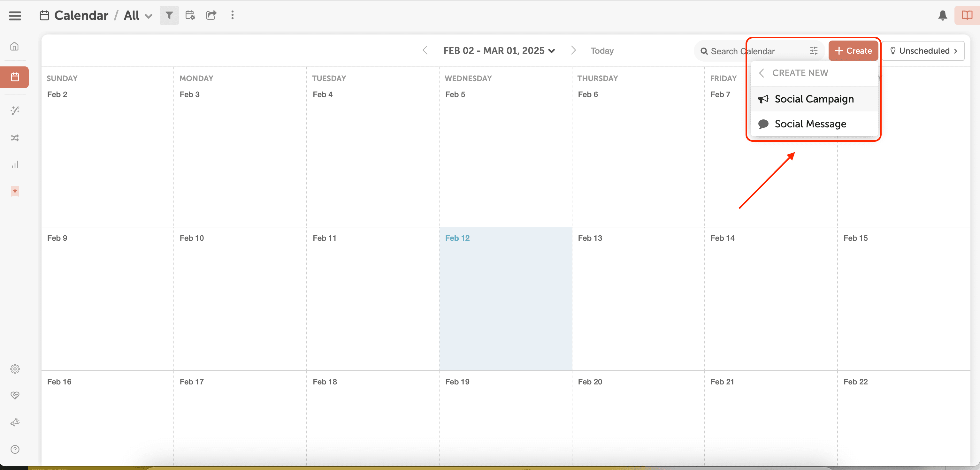Image resolution: width=980 pixels, height=470 pixels.
Task: Select Social Message from Create New menu
Action: [x=811, y=124]
